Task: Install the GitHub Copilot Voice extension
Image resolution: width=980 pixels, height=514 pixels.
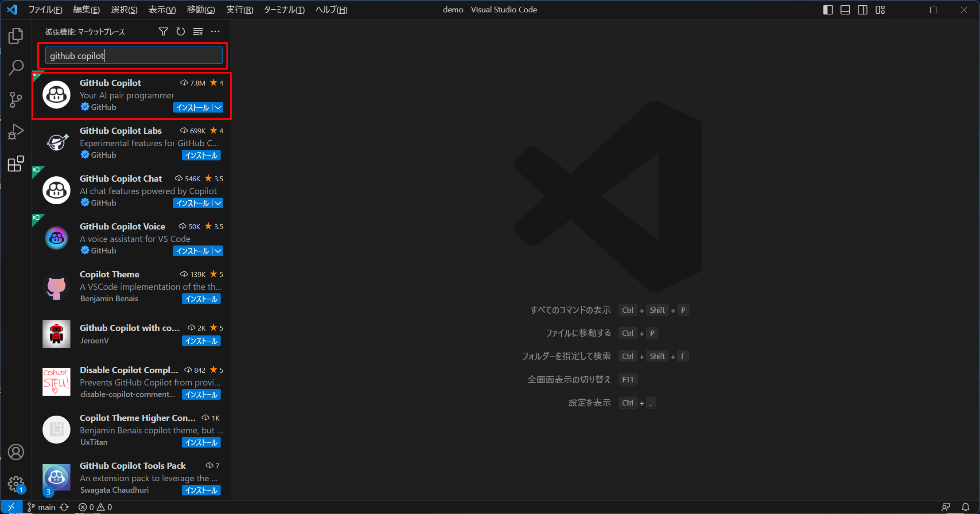Action: point(193,251)
